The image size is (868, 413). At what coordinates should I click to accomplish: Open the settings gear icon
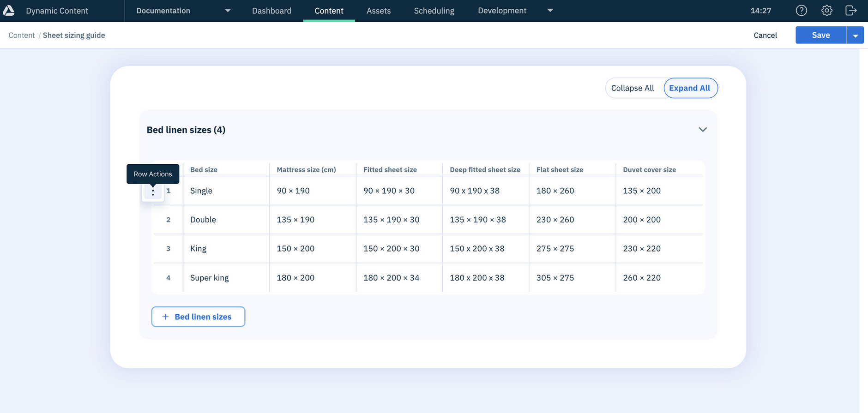[x=826, y=11]
